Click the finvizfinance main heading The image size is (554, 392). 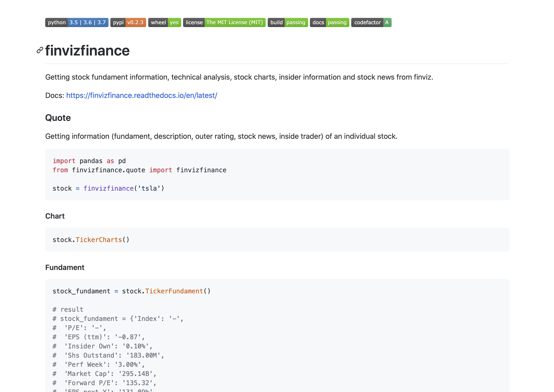point(87,50)
